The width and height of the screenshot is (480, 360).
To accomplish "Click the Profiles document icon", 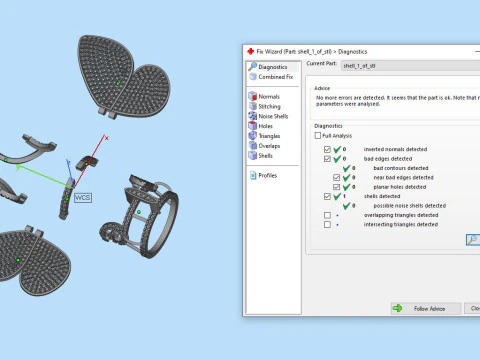I will click(x=253, y=175).
